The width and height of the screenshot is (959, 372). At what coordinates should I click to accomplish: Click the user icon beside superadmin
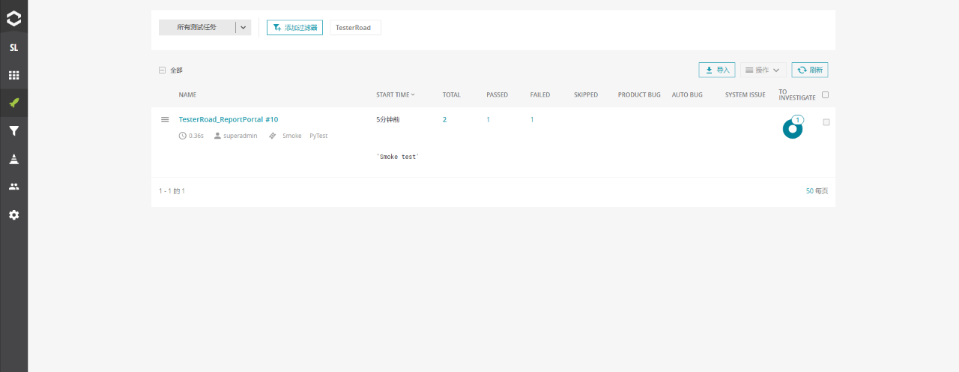point(217,136)
